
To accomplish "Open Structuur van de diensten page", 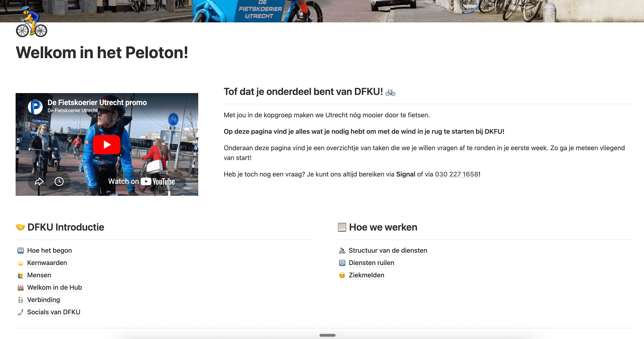I will pos(388,250).
